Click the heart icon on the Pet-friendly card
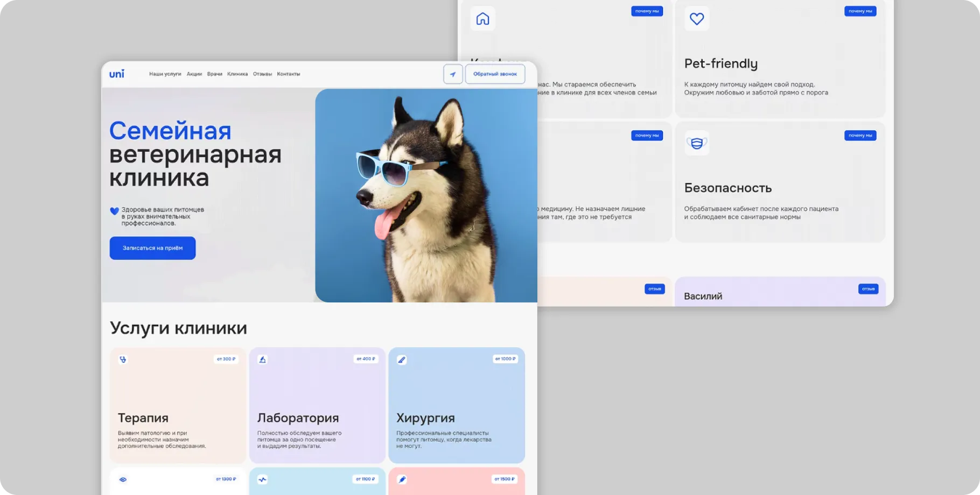980x495 pixels. (x=697, y=18)
